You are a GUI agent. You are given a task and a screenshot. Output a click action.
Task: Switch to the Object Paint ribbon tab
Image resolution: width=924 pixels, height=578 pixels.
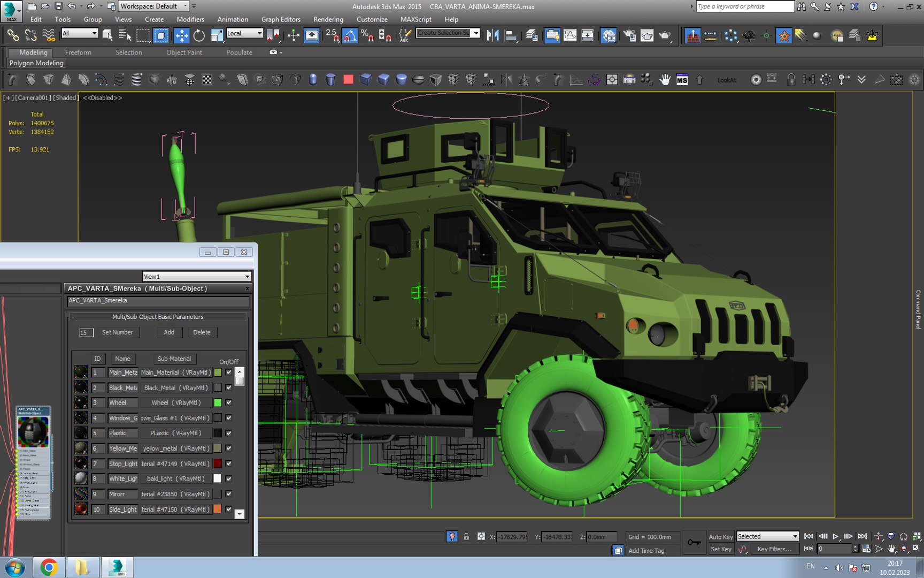[184, 52]
